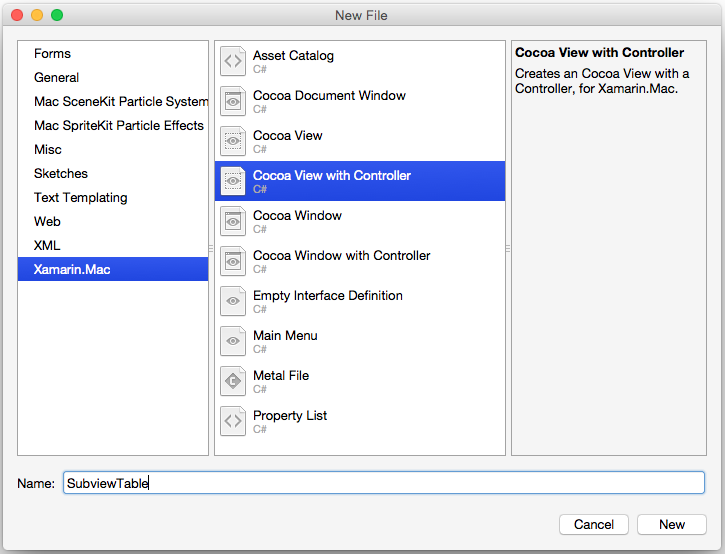
Task: Click the New button
Action: point(672,524)
